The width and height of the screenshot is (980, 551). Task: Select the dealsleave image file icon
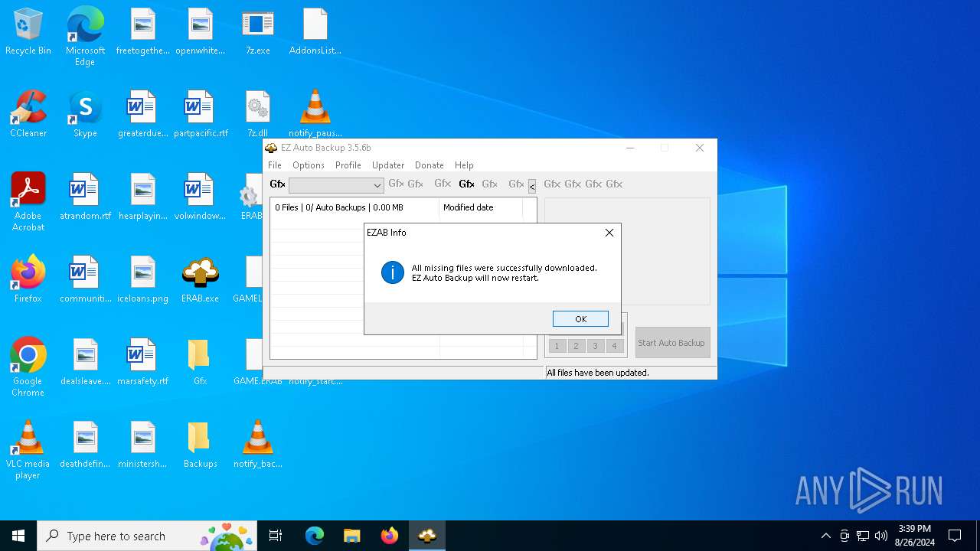(x=85, y=362)
